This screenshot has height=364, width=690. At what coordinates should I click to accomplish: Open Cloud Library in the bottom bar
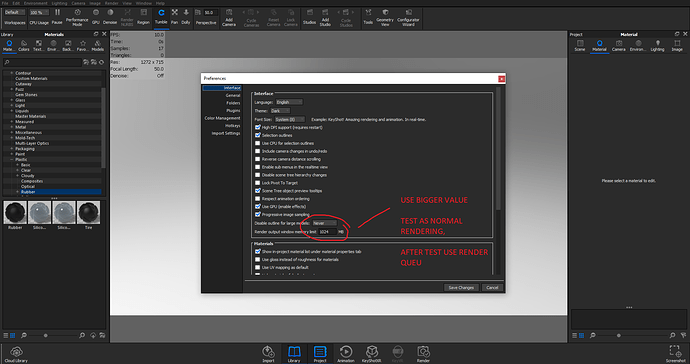(x=16, y=354)
